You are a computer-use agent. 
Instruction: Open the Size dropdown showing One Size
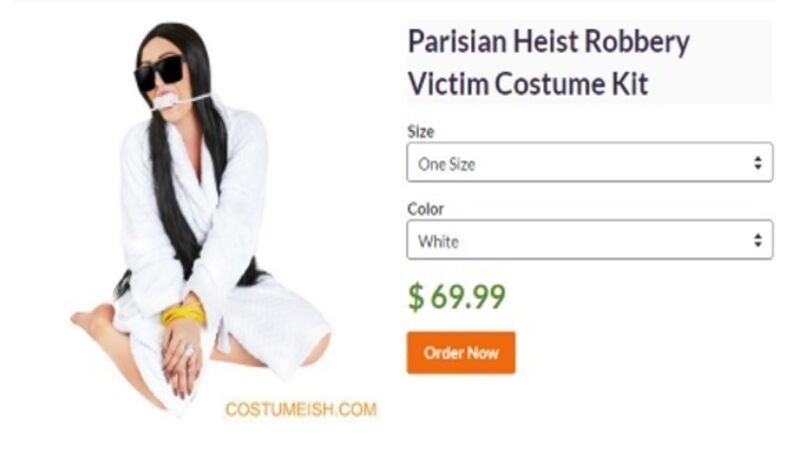589,162
